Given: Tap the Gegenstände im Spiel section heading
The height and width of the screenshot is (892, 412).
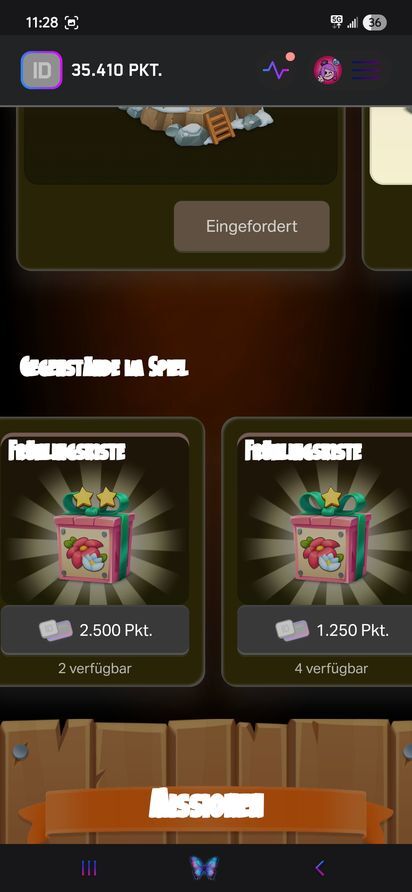Looking at the screenshot, I should [x=104, y=367].
